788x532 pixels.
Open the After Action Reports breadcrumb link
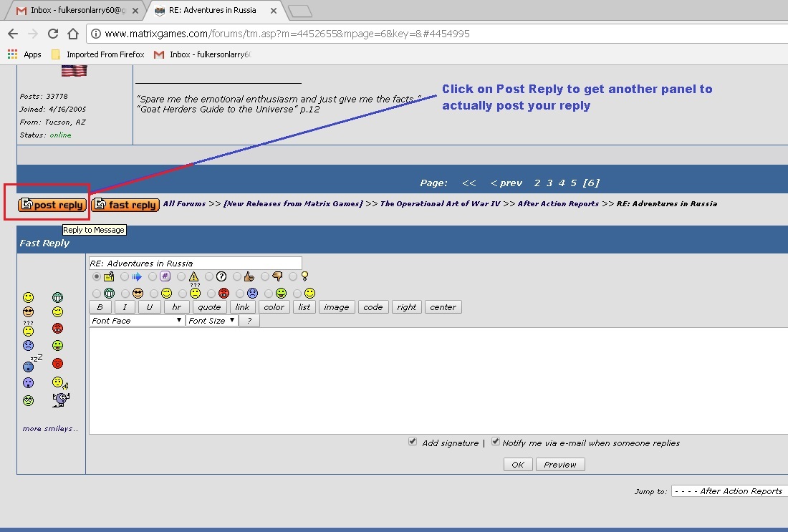coord(558,203)
